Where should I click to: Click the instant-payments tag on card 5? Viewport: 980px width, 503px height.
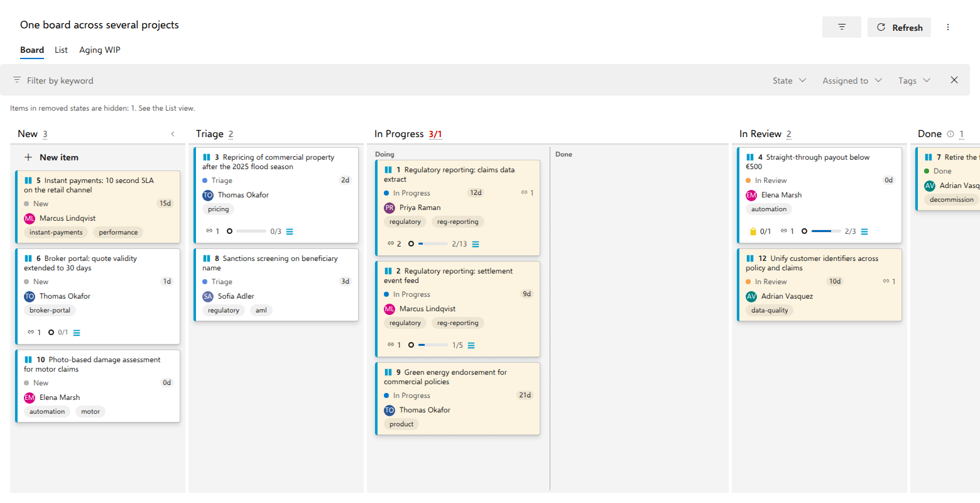click(x=56, y=233)
